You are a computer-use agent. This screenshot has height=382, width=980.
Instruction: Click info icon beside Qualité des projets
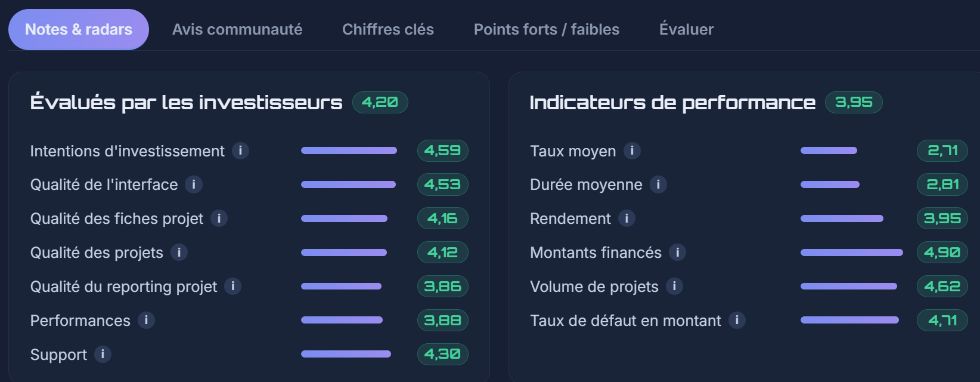[x=179, y=252]
